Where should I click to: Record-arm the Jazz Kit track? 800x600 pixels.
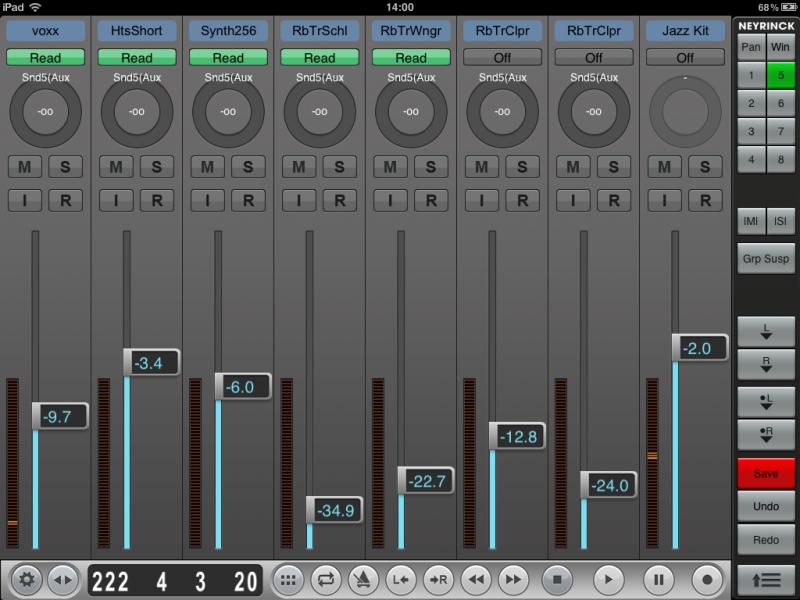click(x=705, y=201)
